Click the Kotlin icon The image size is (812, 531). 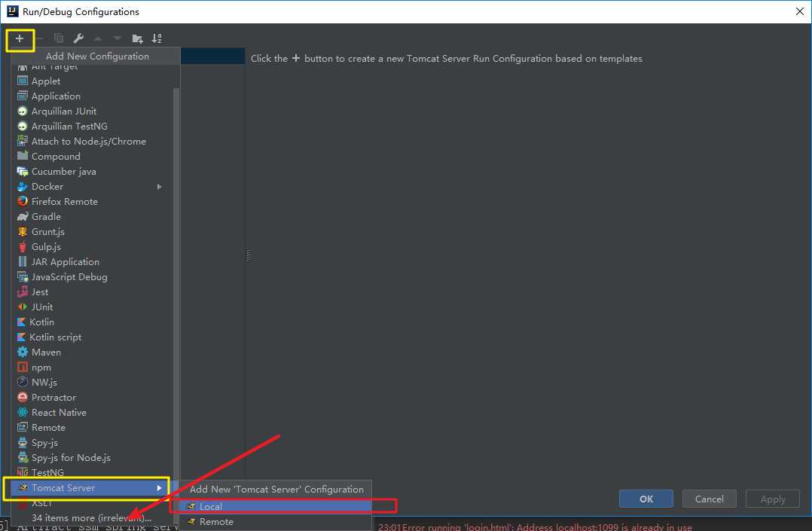pos(21,322)
